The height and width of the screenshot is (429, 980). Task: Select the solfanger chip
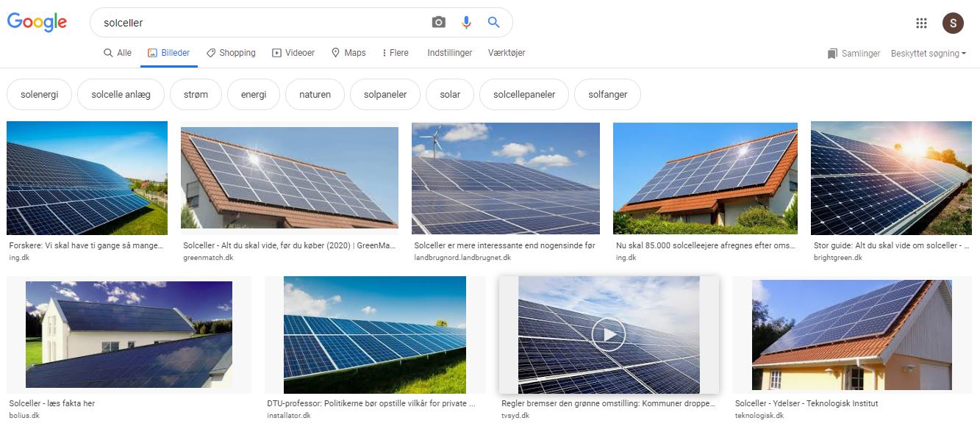(x=607, y=95)
